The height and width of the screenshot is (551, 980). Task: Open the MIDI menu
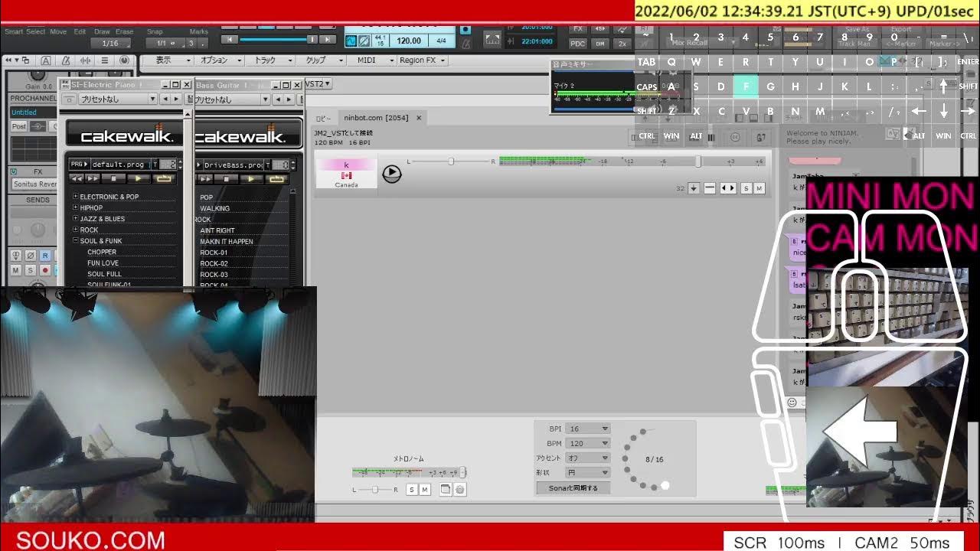372,60
